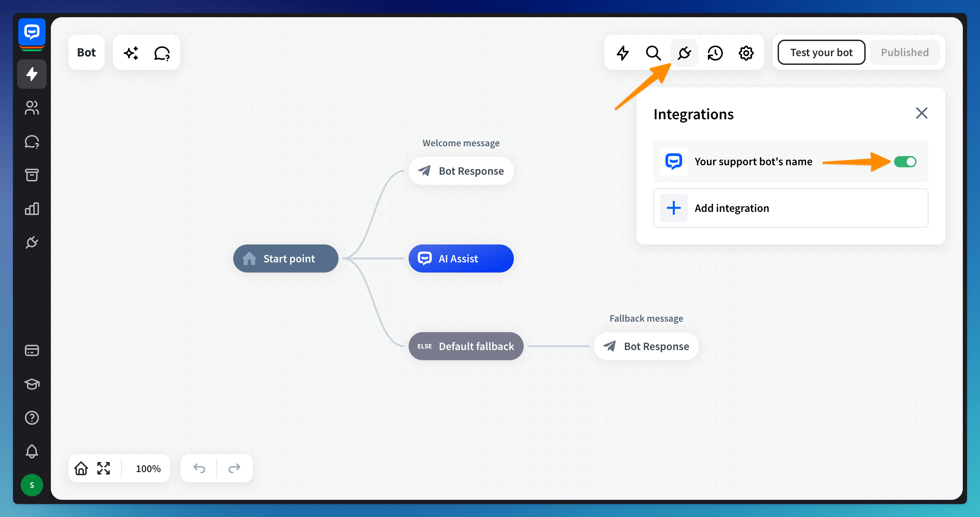Click the AI sparkles icon
Screen dimensions: 980x517
pyautogui.click(x=131, y=53)
